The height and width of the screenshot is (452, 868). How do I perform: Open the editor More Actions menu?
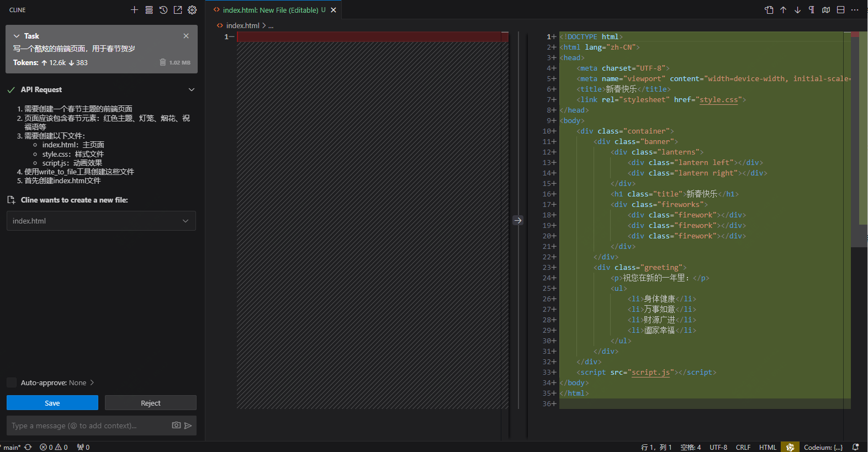(x=855, y=10)
